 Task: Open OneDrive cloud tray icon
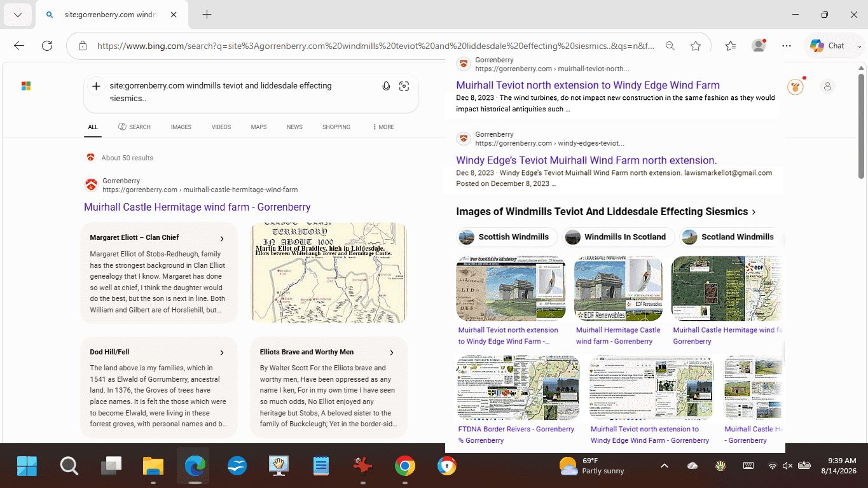coord(692,466)
